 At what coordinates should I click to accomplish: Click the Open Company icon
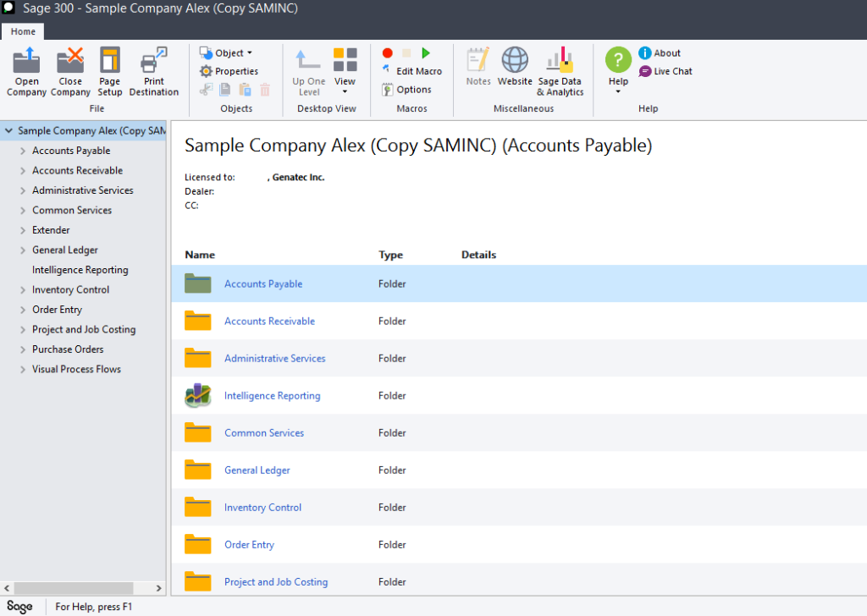coord(26,60)
